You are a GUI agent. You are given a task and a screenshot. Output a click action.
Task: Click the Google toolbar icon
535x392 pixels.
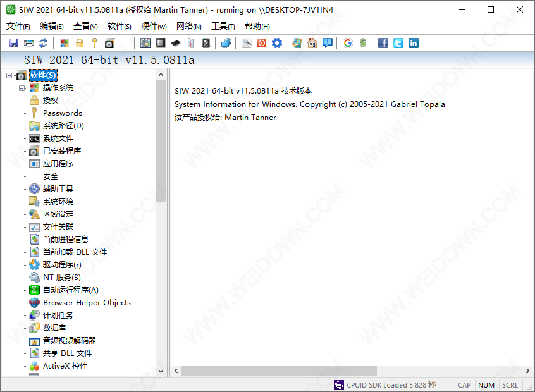point(348,43)
